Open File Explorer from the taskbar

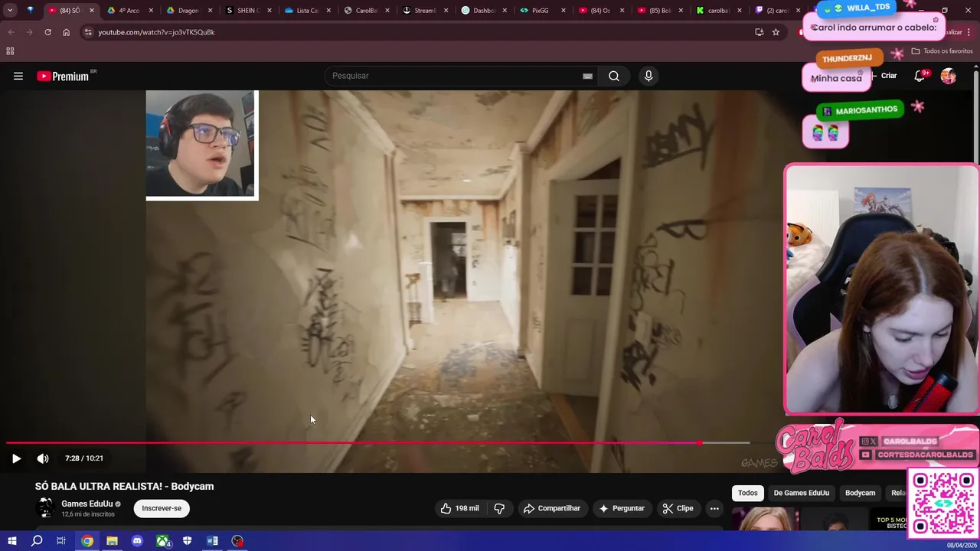click(x=112, y=541)
